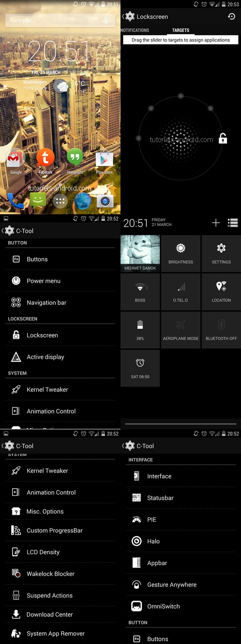Open the PIE entry in C-Tool

coord(181,519)
